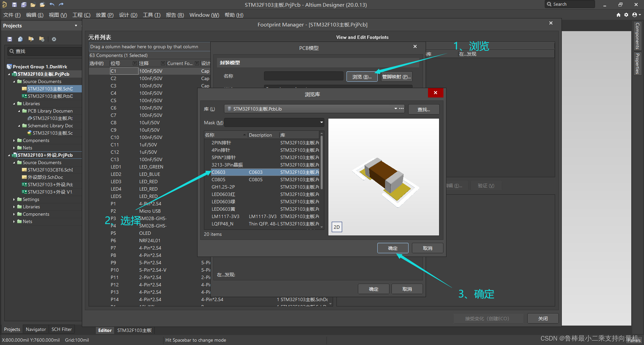Open the Components side panel tab
Viewport: 644px width, 345px height.
[x=637, y=36]
